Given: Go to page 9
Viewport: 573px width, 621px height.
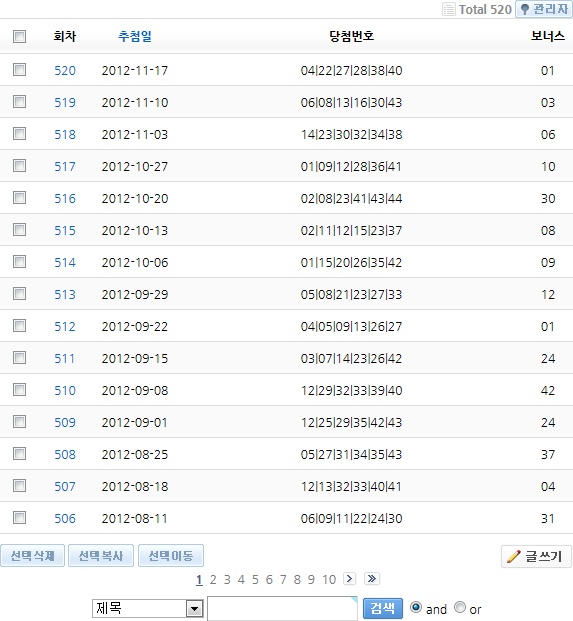Looking at the screenshot, I should pos(311,580).
